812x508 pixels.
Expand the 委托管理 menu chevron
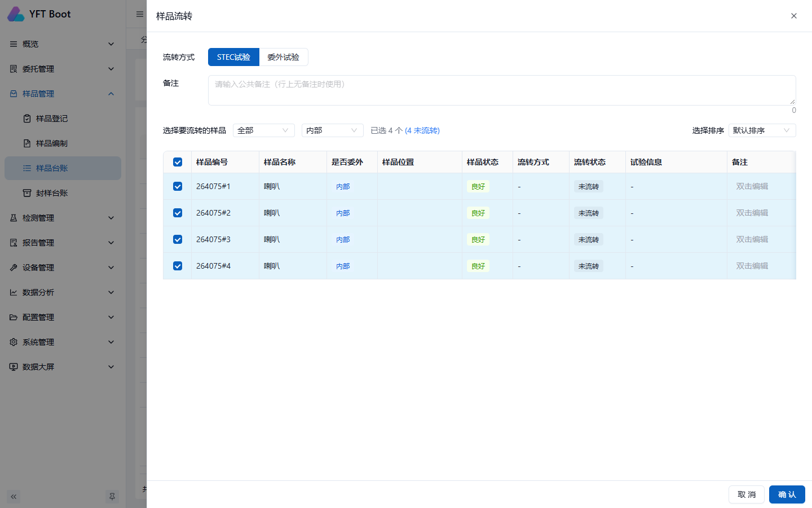click(x=111, y=69)
